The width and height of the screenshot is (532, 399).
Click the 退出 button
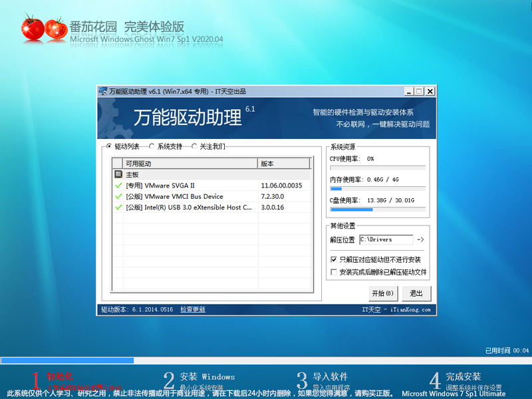[x=416, y=293]
